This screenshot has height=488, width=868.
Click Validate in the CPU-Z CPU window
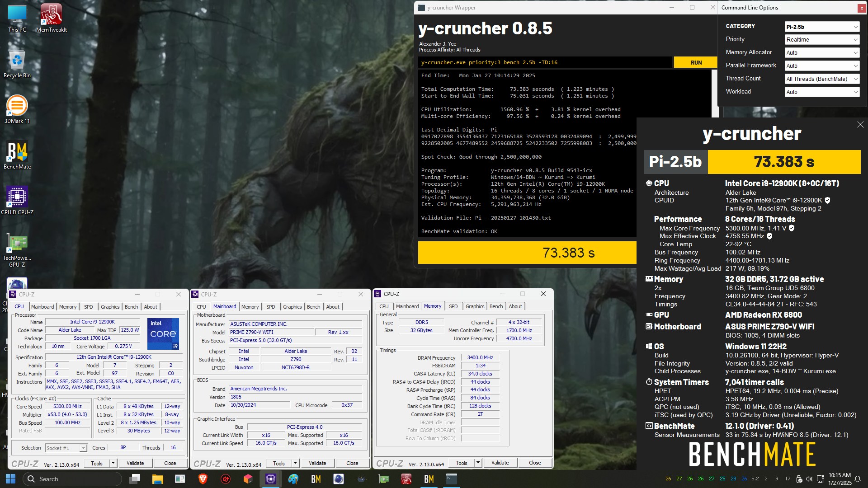point(135,463)
